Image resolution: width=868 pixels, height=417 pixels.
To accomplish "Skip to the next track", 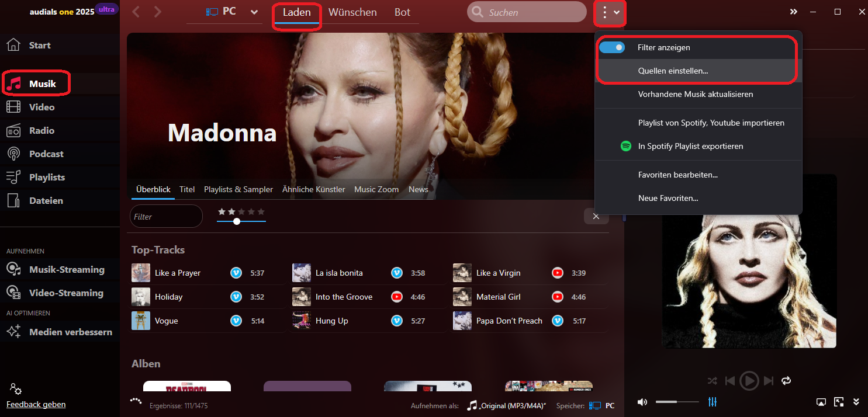I will point(768,381).
